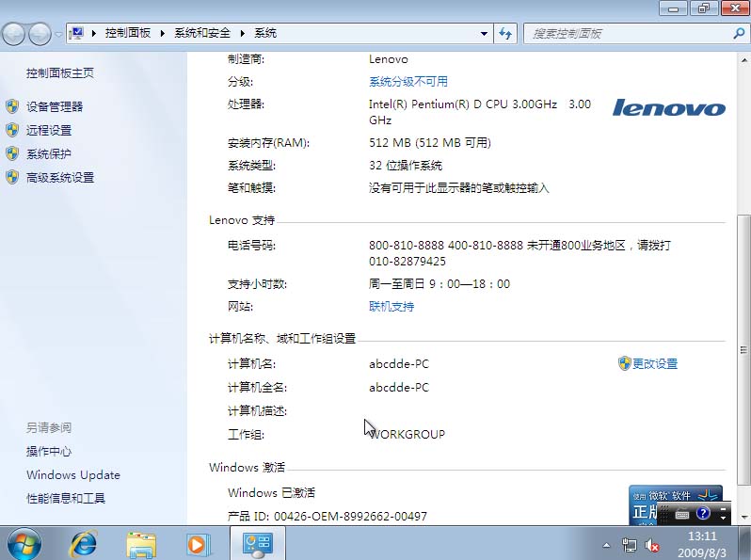This screenshot has height=560, width=751.
Task: Select 控制面板 breadcrumb in address bar
Action: click(128, 33)
